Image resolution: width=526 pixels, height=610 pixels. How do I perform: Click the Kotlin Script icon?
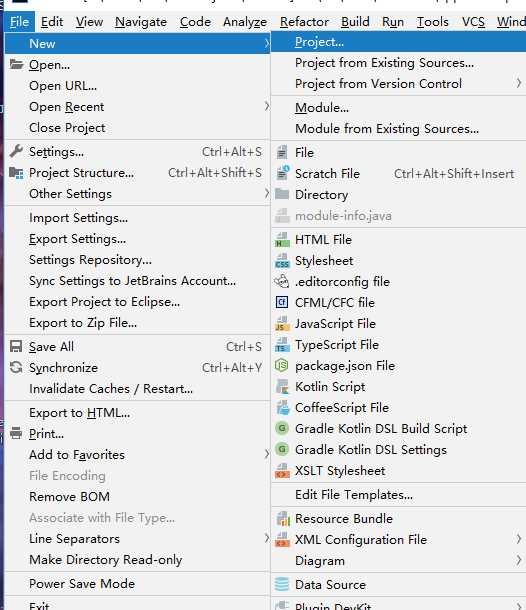coord(282,386)
